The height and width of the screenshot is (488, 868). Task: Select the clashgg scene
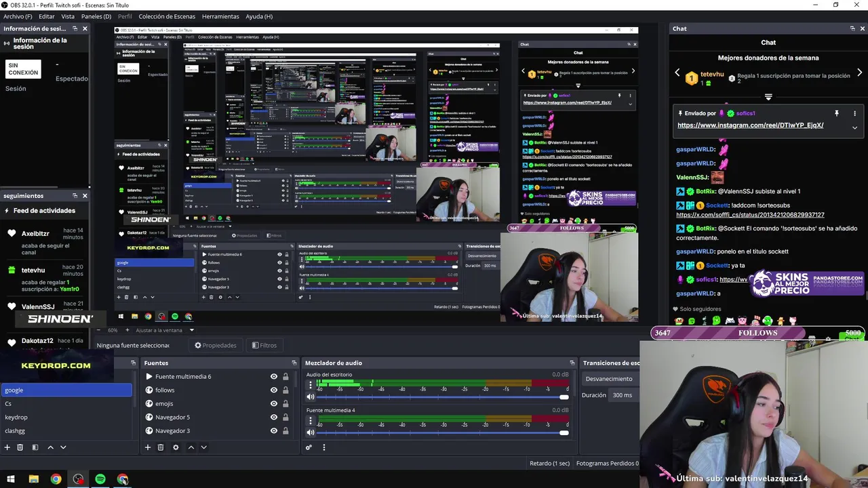(66, 430)
